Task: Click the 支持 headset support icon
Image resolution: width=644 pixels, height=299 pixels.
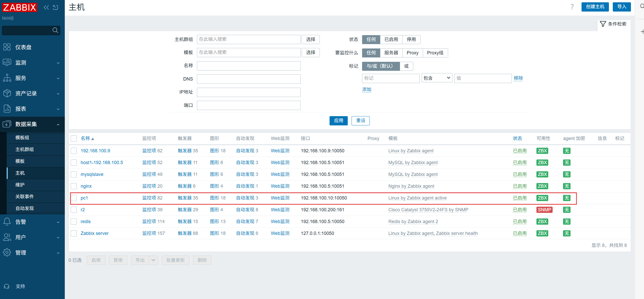Action: [7, 286]
